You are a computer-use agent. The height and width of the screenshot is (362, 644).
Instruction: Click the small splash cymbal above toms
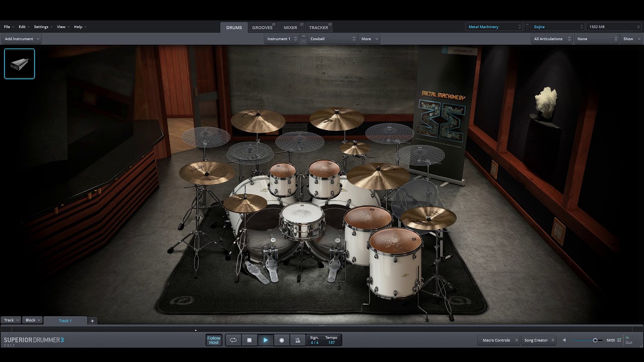(354, 148)
